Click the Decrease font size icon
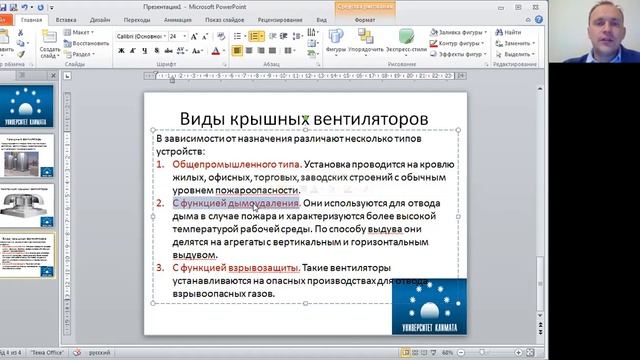The image size is (640, 360). tap(205, 36)
